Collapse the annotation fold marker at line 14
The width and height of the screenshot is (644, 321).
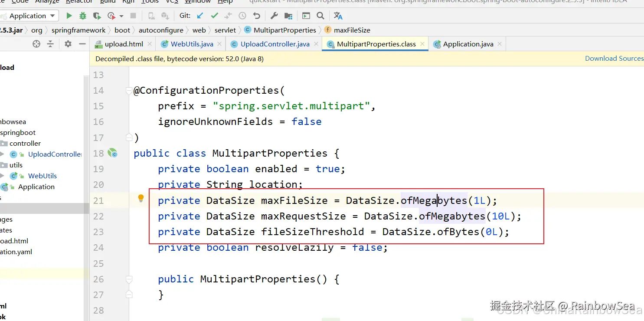pos(129,90)
